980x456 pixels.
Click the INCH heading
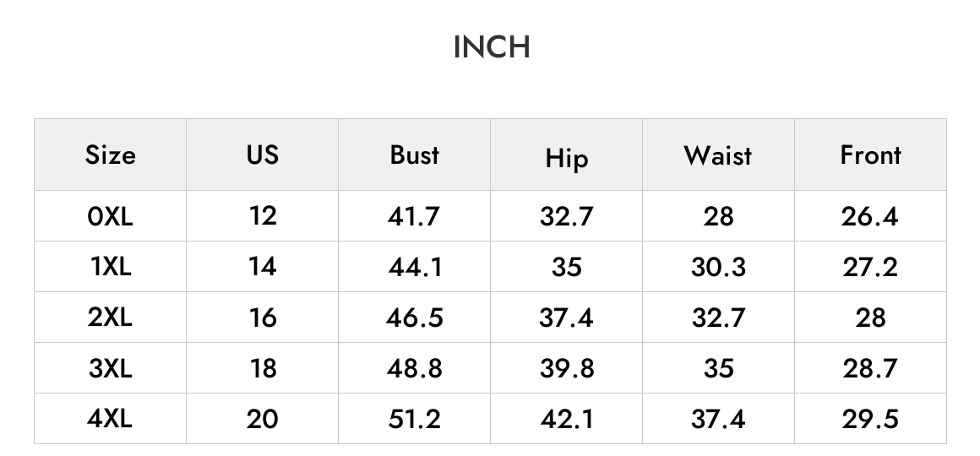click(492, 47)
